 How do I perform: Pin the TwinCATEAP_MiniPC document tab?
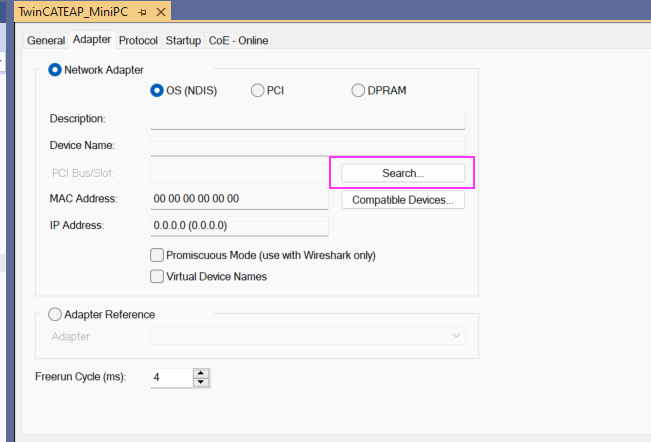[142, 12]
